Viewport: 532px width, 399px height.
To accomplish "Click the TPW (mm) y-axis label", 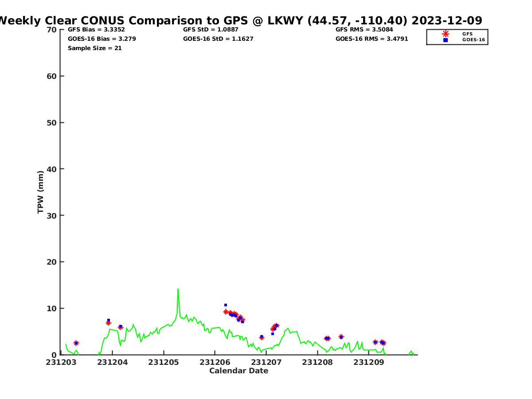I will pyautogui.click(x=41, y=192).
